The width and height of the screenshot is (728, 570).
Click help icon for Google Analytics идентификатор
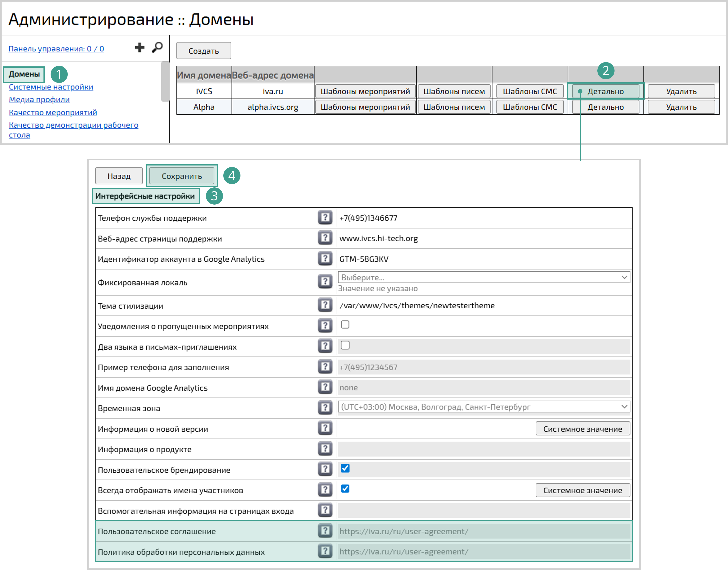325,259
